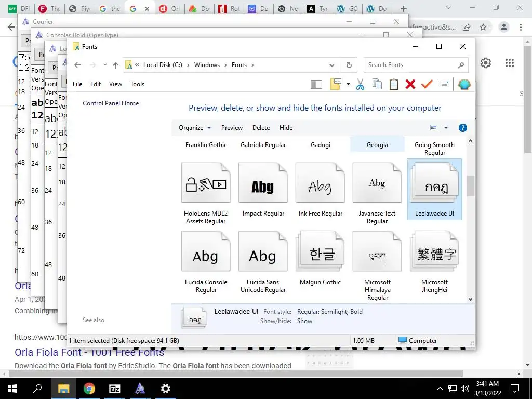Expand the chevron after Fonts breadcrumb
Image resolution: width=532 pixels, height=399 pixels.
252,65
